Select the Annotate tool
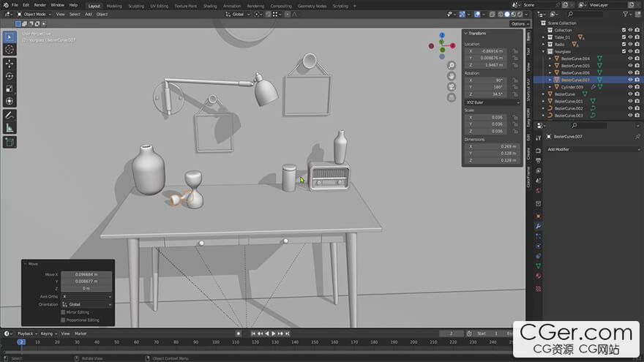The width and height of the screenshot is (644, 362). [10, 116]
